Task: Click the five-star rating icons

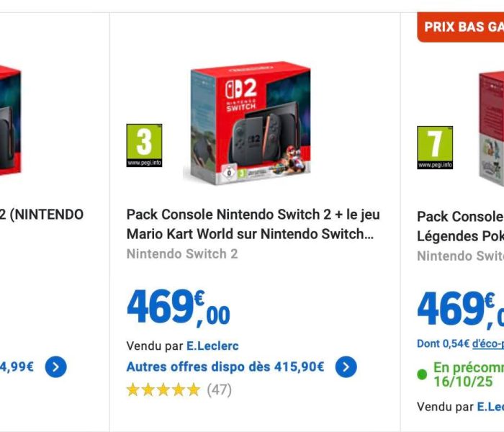Action: [x=163, y=390]
